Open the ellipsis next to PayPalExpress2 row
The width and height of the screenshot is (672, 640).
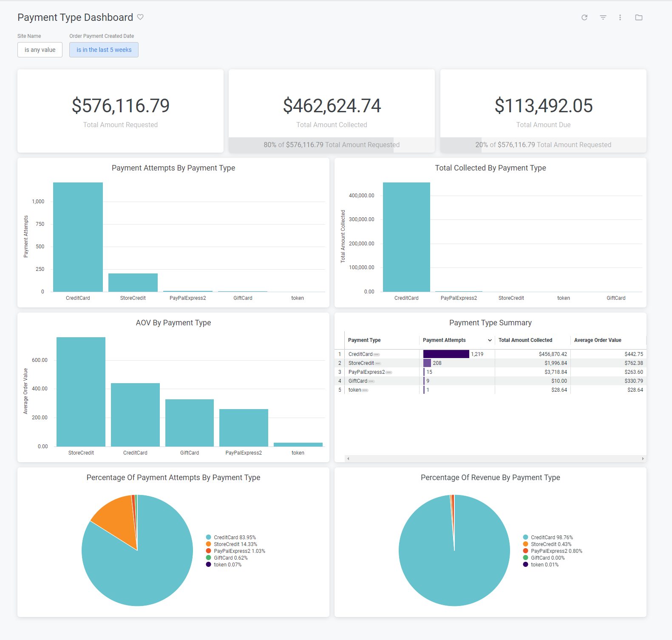389,373
